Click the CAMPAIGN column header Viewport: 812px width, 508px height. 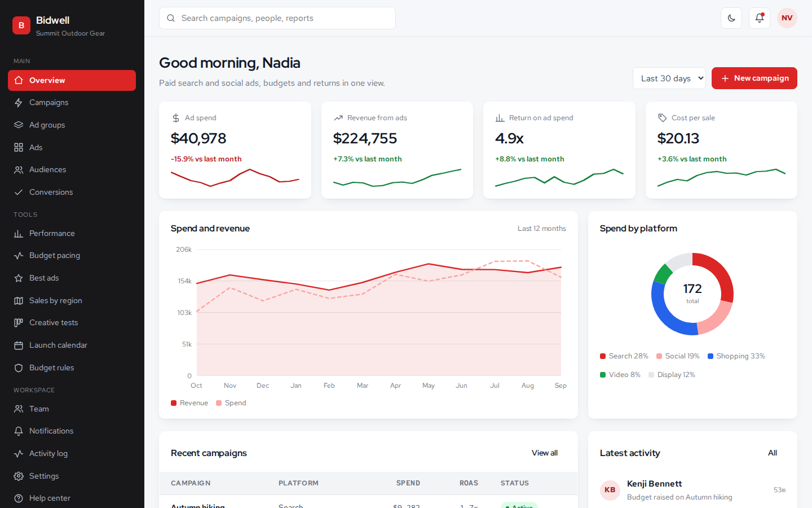coord(191,483)
